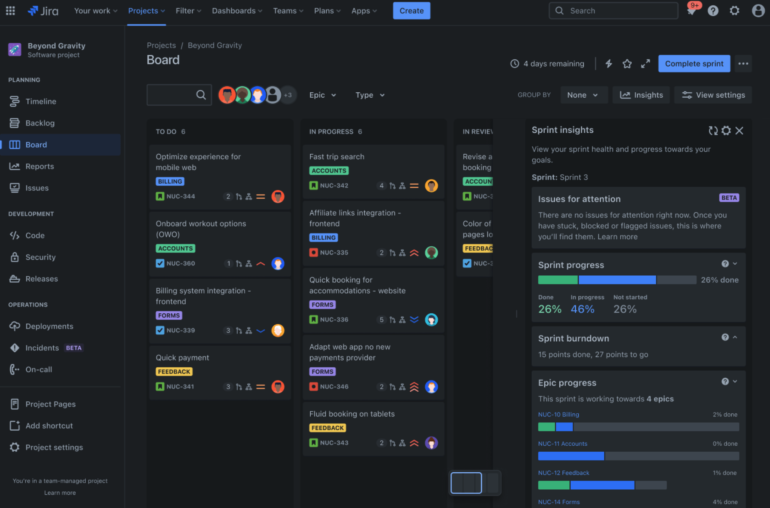Filter by the unassigned avatar
The width and height of the screenshot is (770, 508).
(273, 95)
